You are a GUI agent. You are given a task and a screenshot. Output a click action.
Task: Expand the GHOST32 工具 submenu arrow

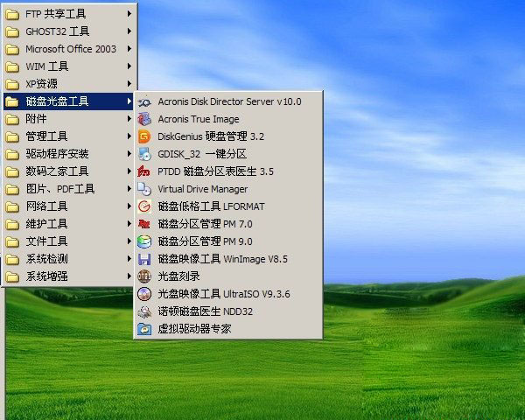(x=129, y=31)
